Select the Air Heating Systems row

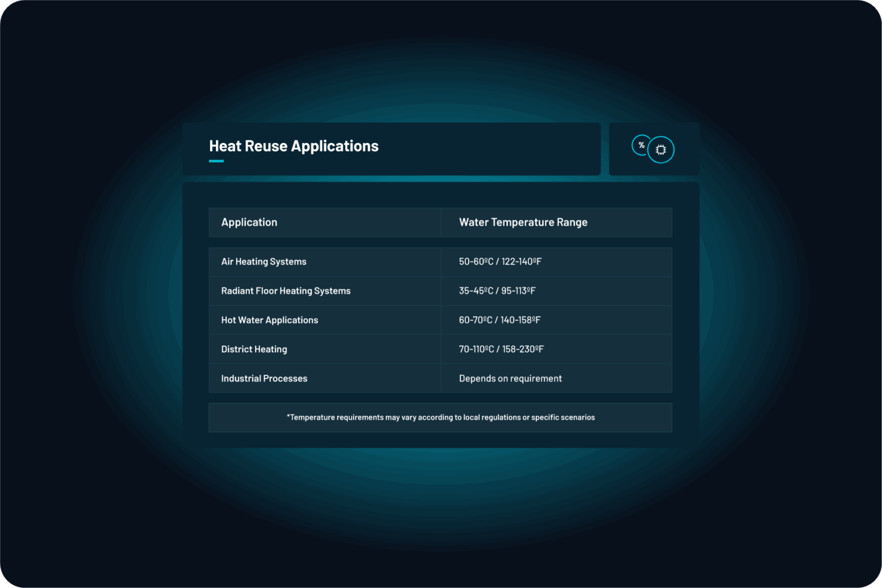point(264,262)
